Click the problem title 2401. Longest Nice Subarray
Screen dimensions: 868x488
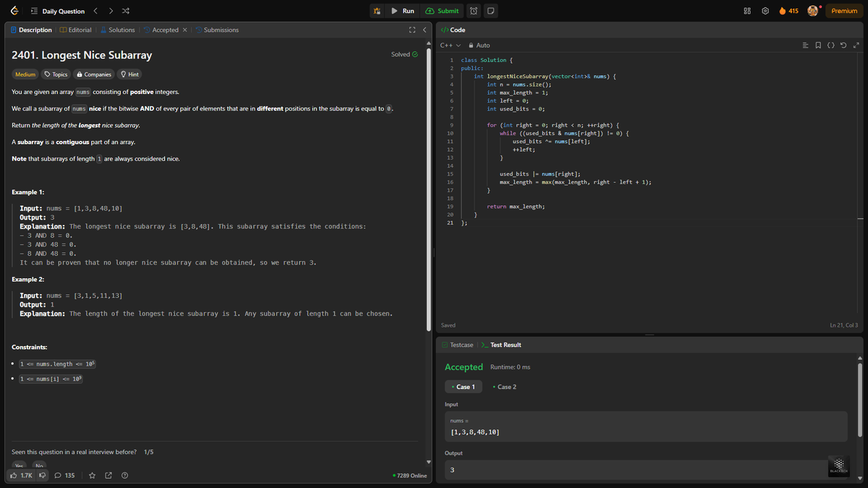82,56
